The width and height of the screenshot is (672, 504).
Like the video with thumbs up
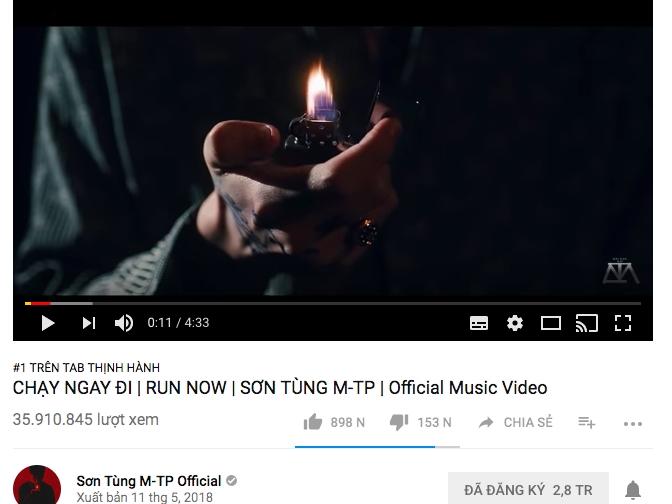pos(313,422)
